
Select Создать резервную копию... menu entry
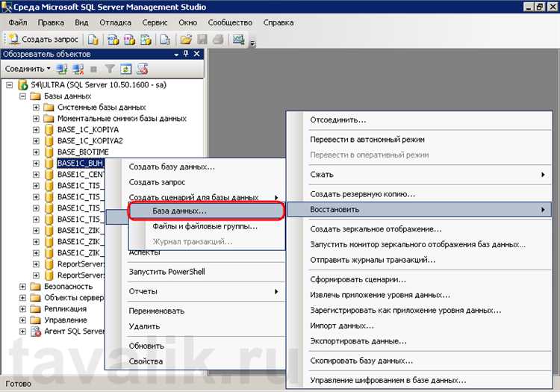coord(362,194)
